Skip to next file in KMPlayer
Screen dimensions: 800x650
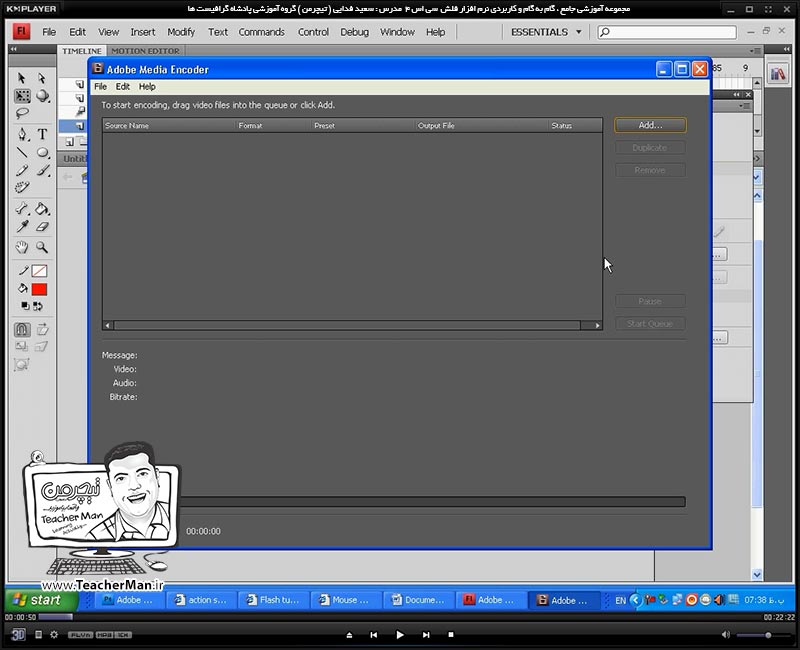pyautogui.click(x=426, y=635)
